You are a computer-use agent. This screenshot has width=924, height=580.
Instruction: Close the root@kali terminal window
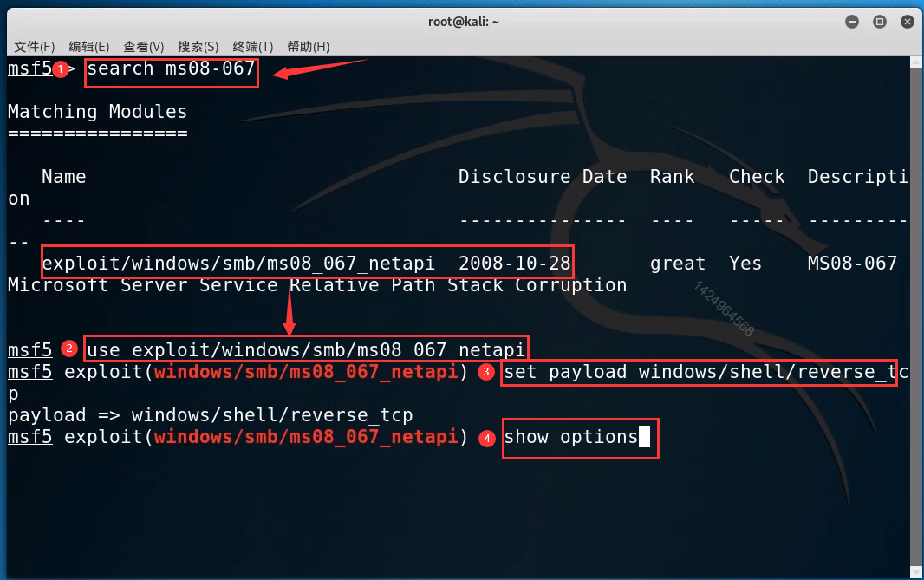point(908,22)
